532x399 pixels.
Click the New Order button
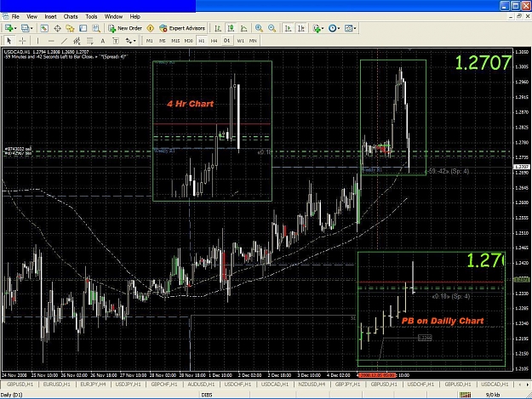125,28
